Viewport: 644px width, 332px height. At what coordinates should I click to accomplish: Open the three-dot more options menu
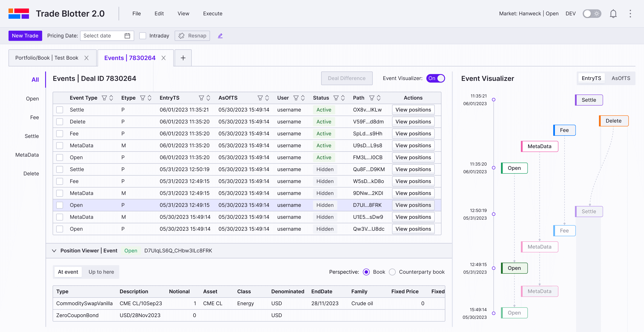[630, 14]
